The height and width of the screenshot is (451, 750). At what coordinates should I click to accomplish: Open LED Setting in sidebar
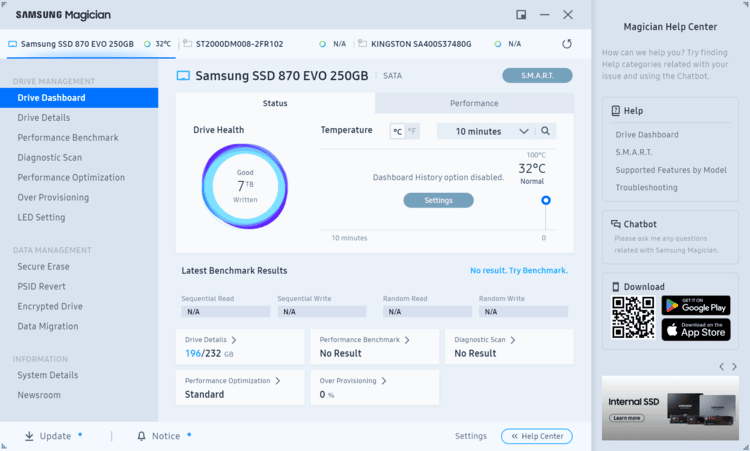[41, 218]
